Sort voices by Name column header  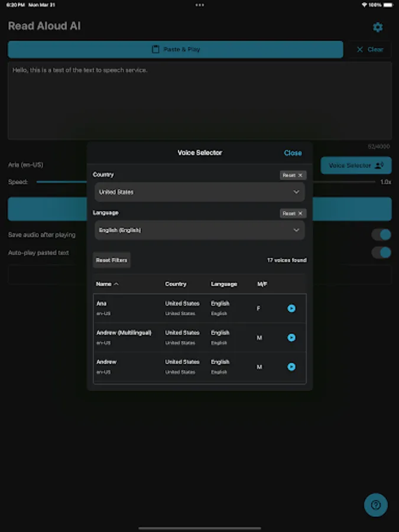pyautogui.click(x=107, y=284)
